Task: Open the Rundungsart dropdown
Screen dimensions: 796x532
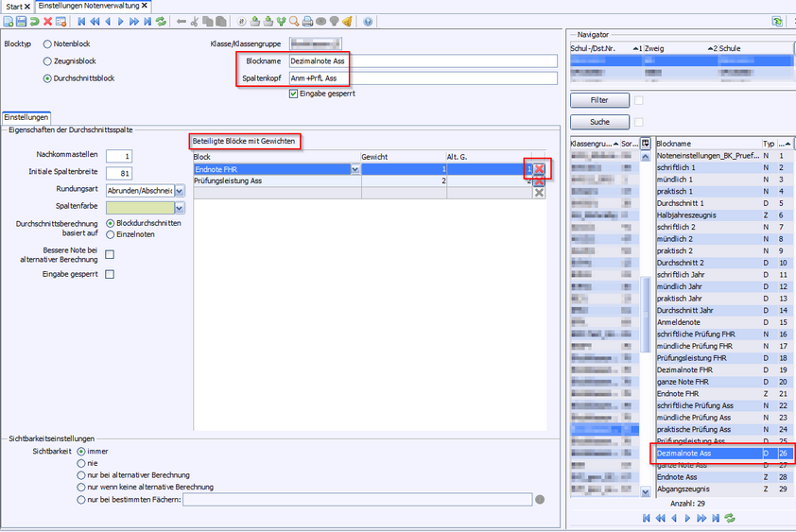Action: tap(180, 190)
